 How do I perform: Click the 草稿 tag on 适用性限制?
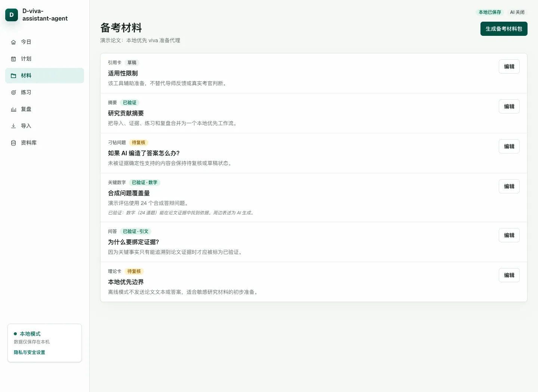click(x=132, y=63)
